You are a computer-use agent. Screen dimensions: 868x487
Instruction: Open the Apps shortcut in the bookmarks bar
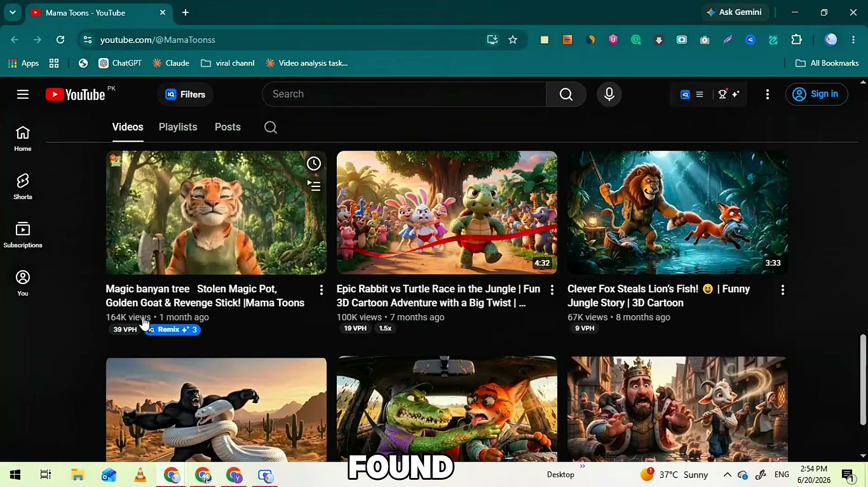[x=24, y=63]
